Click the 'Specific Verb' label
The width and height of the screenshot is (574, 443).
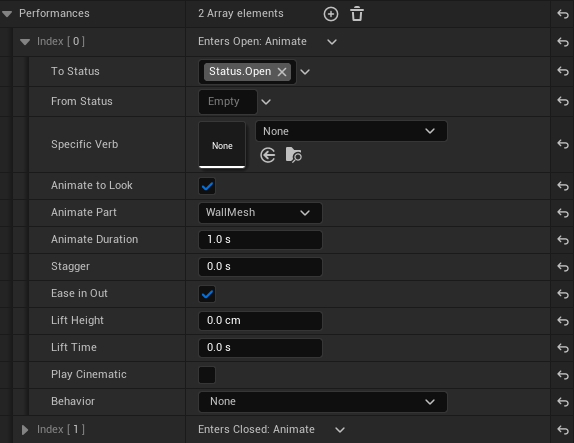click(x=85, y=144)
